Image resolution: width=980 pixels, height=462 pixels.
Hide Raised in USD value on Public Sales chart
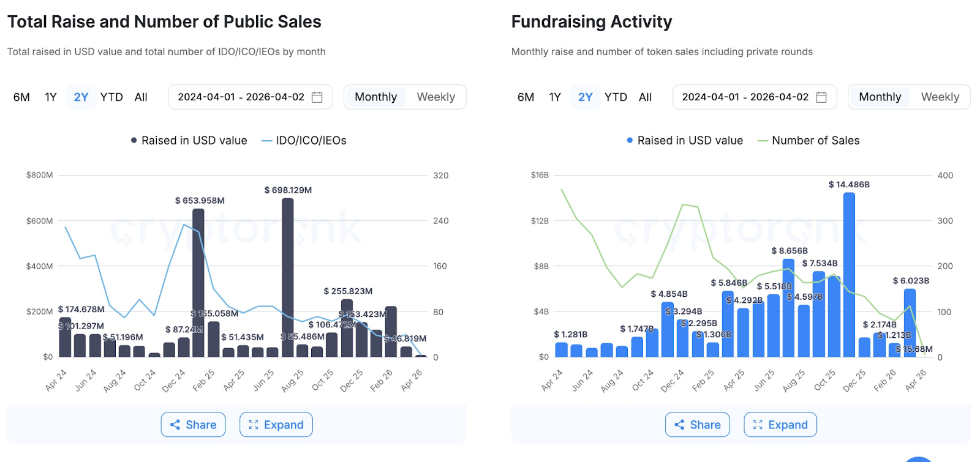click(x=189, y=141)
